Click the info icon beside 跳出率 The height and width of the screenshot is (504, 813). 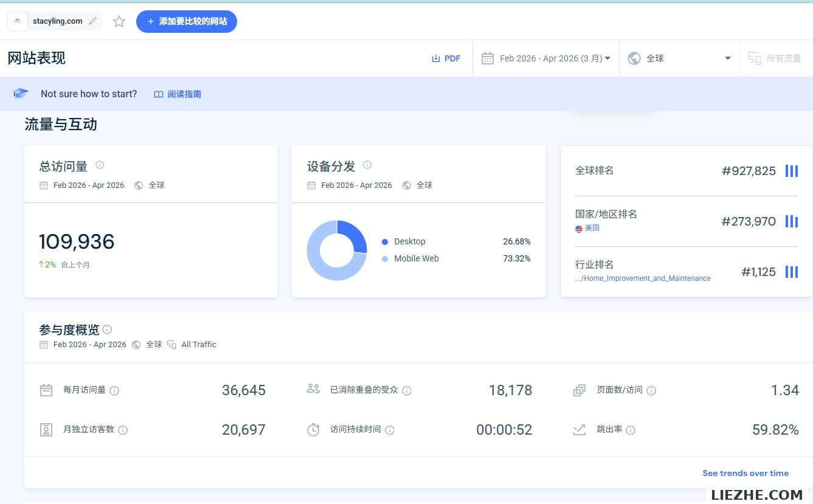(631, 430)
